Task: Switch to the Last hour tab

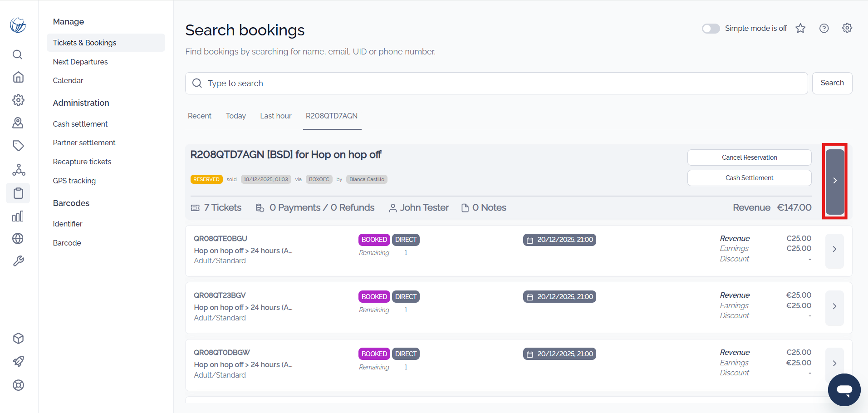Action: pos(276,116)
